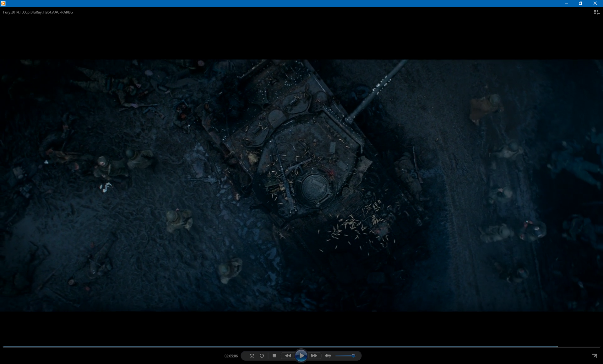Stop the video playback

click(274, 356)
